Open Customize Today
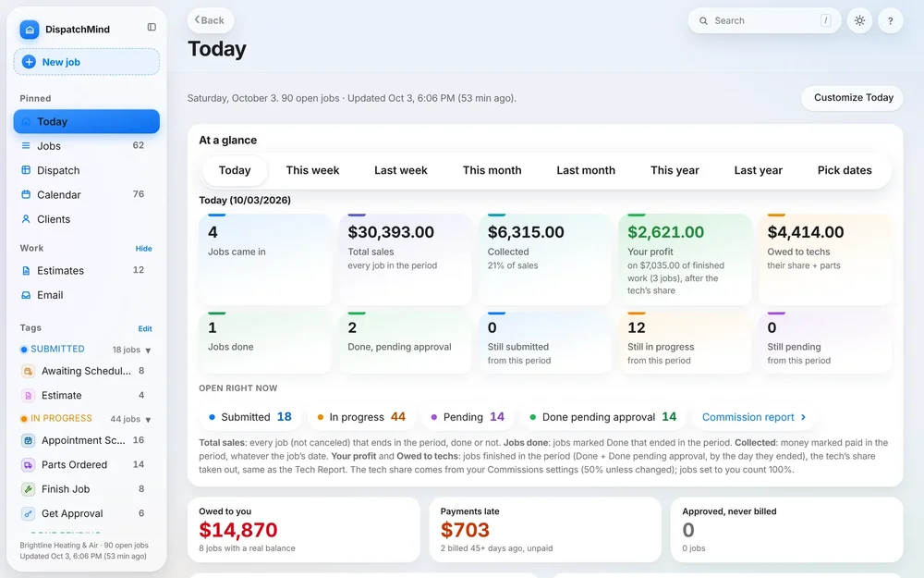Image resolution: width=924 pixels, height=578 pixels. [x=852, y=98]
